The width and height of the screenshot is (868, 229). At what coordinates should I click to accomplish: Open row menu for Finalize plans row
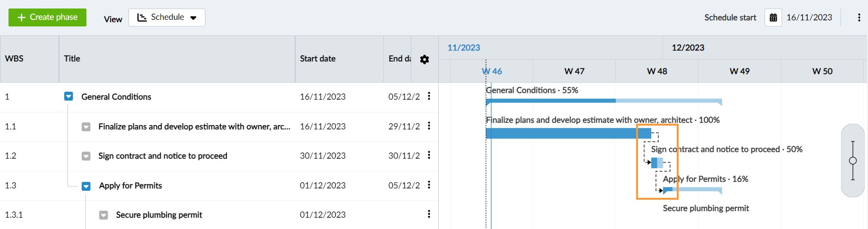(429, 126)
